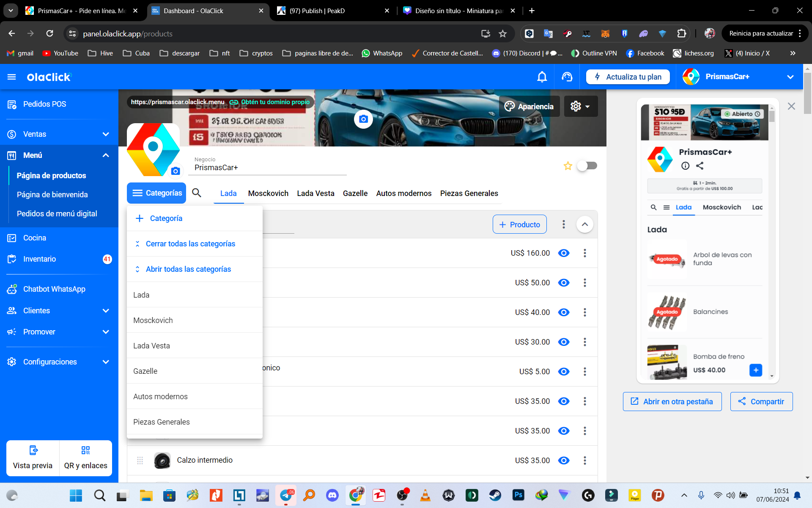Image resolution: width=812 pixels, height=508 pixels.
Task: Open the preview category list icon
Action: tap(667, 207)
